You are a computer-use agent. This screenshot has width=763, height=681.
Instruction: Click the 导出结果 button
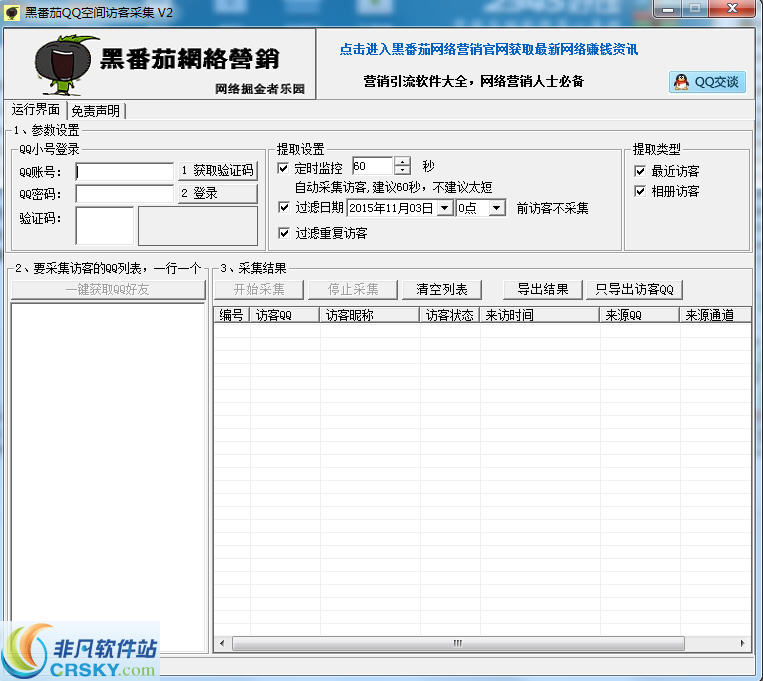(543, 290)
